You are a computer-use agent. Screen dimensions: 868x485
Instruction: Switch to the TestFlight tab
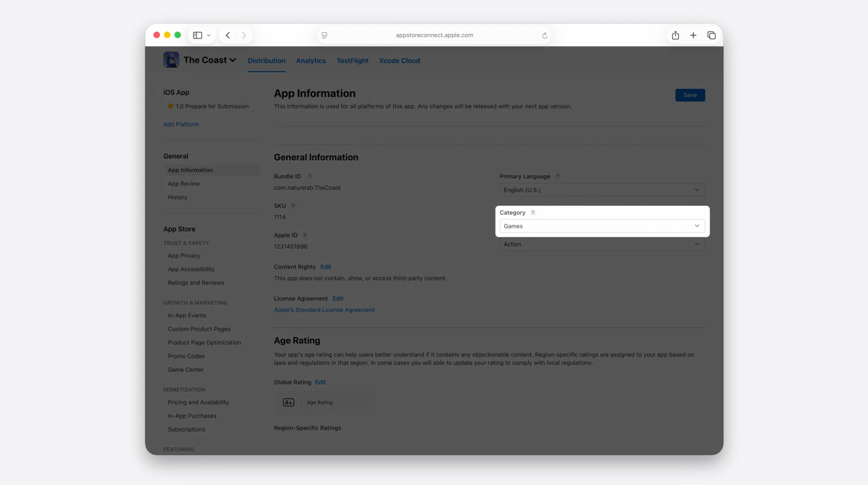coord(352,61)
